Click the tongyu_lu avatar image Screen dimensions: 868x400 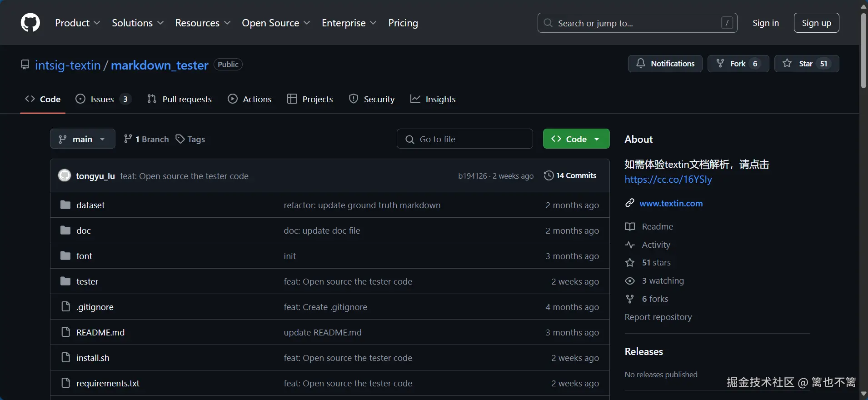point(65,175)
